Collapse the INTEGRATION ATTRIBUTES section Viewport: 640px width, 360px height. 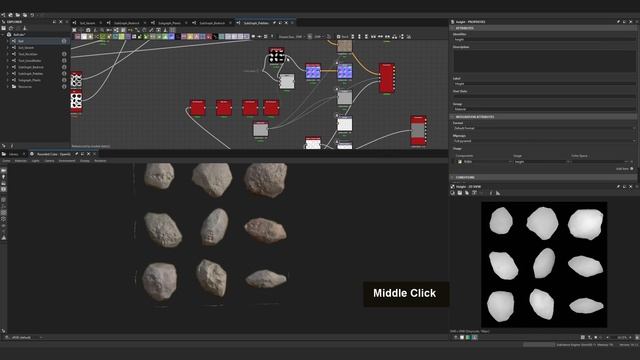pos(543,117)
